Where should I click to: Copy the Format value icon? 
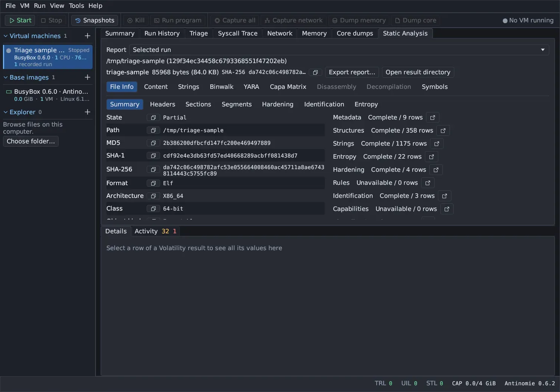pyautogui.click(x=153, y=183)
